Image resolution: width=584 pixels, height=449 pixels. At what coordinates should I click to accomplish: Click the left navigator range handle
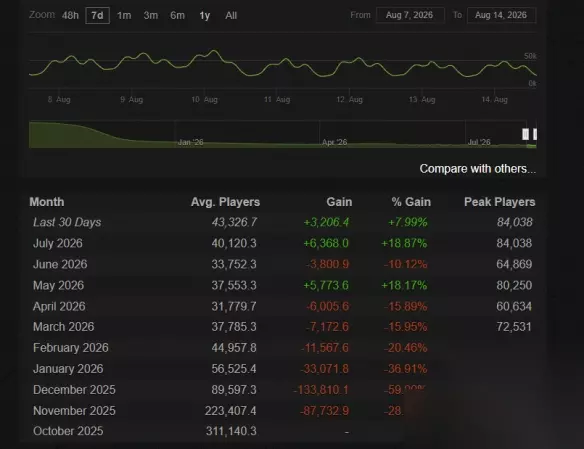click(525, 134)
